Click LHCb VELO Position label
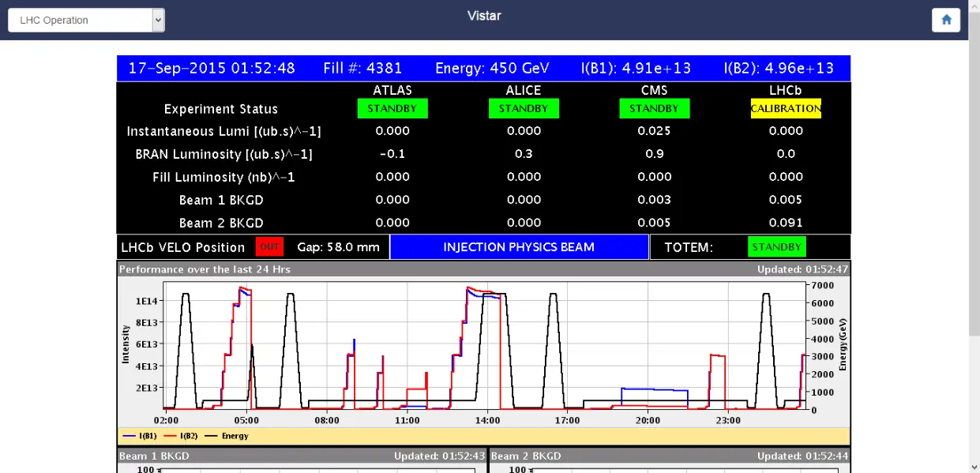Viewport: 980px width, 473px height. (x=183, y=247)
